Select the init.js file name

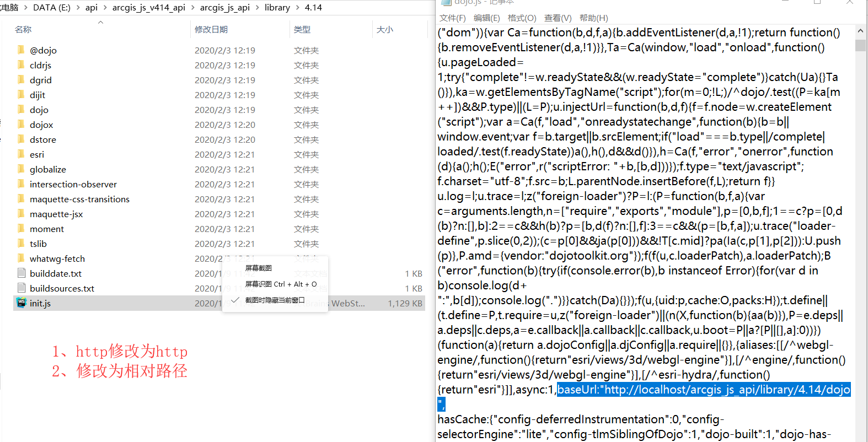(40, 303)
